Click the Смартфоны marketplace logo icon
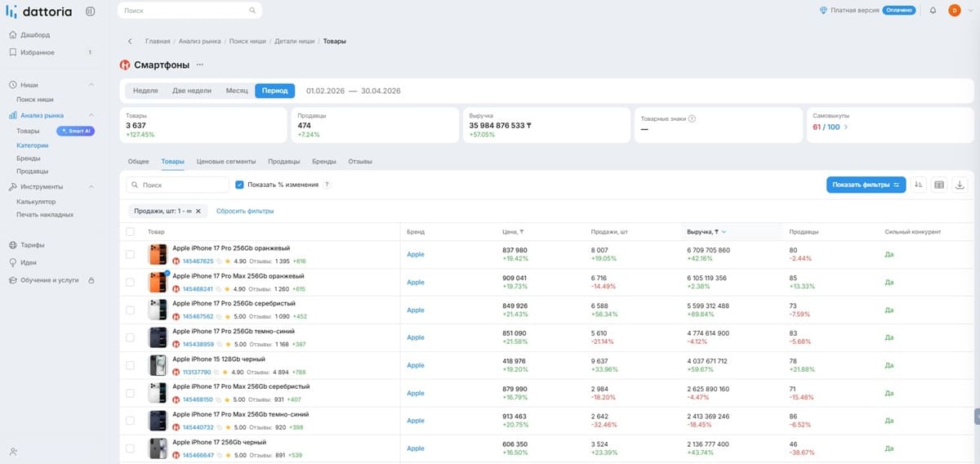Image resolution: width=980 pixels, height=464 pixels. coord(125,65)
